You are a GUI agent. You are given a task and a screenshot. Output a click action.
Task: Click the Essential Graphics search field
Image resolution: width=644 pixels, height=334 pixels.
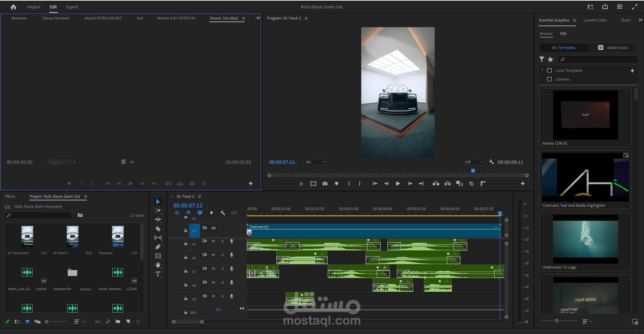597,59
